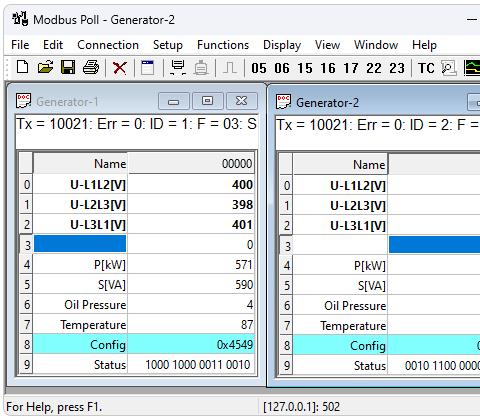Click the Name column header in Generator-1
This screenshot has height=420, width=480.
pos(80,163)
